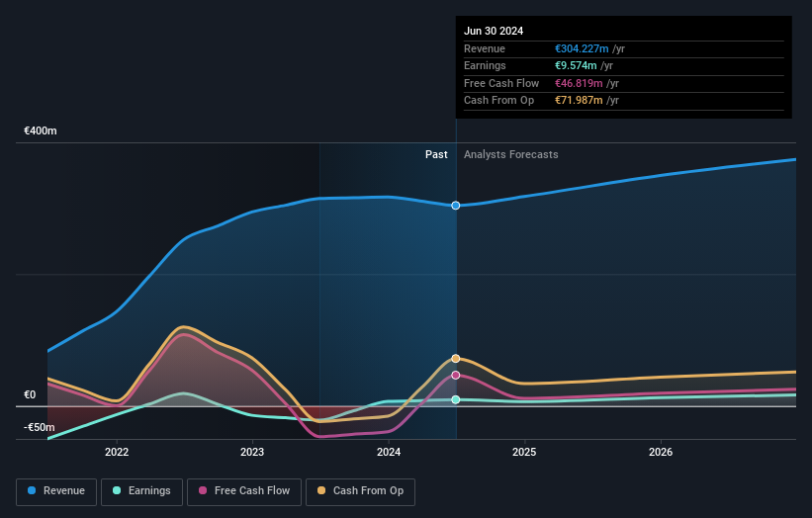The image size is (812, 518).
Task: Click the €9.574m earnings value
Action: [x=576, y=65]
